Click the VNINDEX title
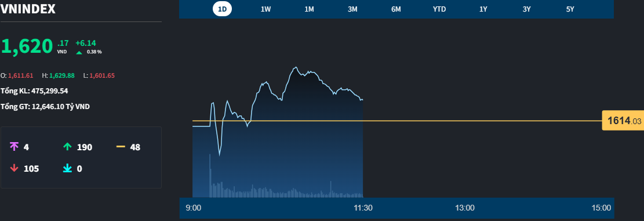The image size is (644, 221). (x=28, y=9)
